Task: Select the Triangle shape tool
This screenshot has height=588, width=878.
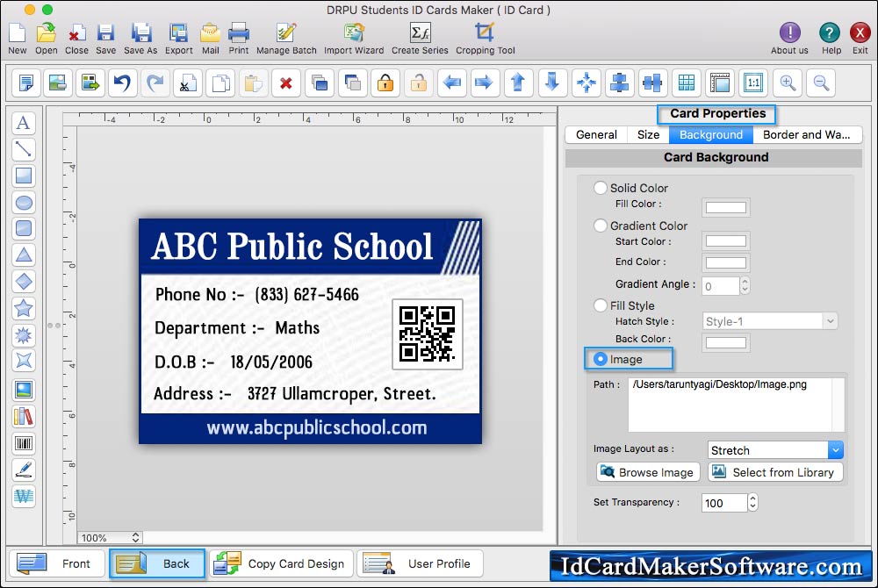Action: click(24, 255)
